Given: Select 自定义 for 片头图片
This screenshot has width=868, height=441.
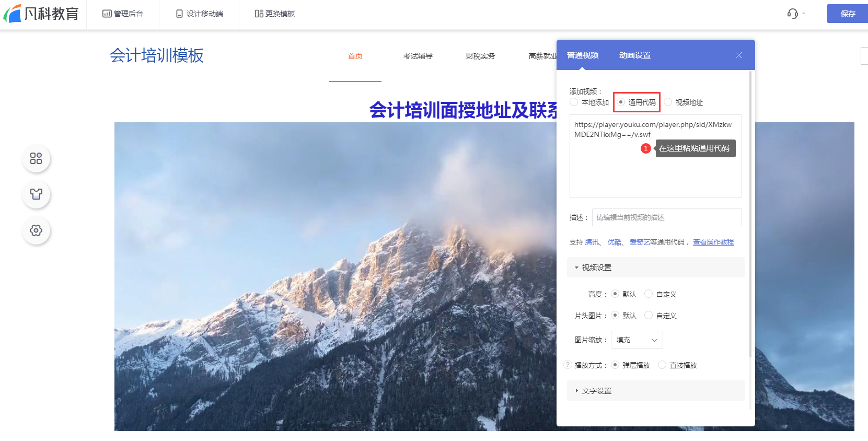Looking at the screenshot, I should 649,315.
